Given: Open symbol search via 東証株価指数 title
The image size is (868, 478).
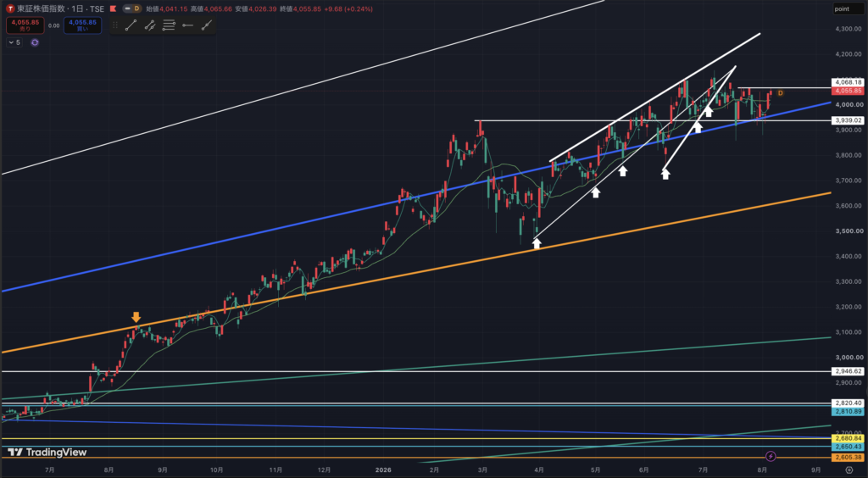Looking at the screenshot, I should click(42, 8).
